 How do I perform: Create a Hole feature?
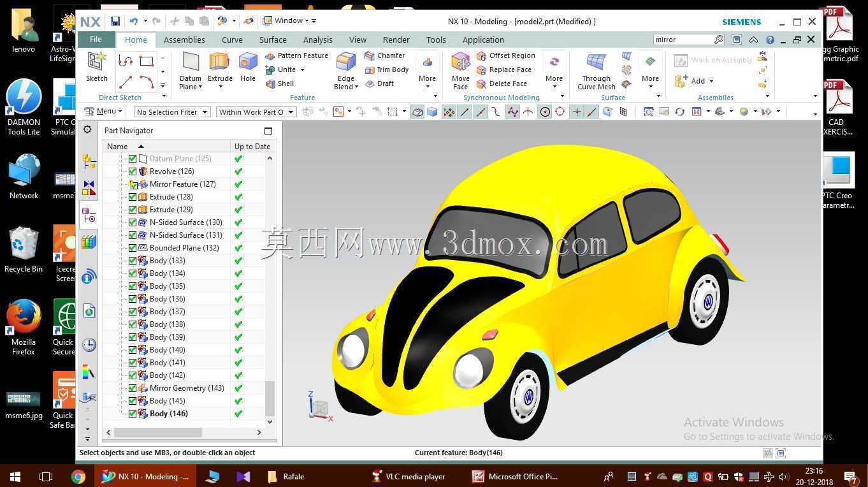[248, 68]
